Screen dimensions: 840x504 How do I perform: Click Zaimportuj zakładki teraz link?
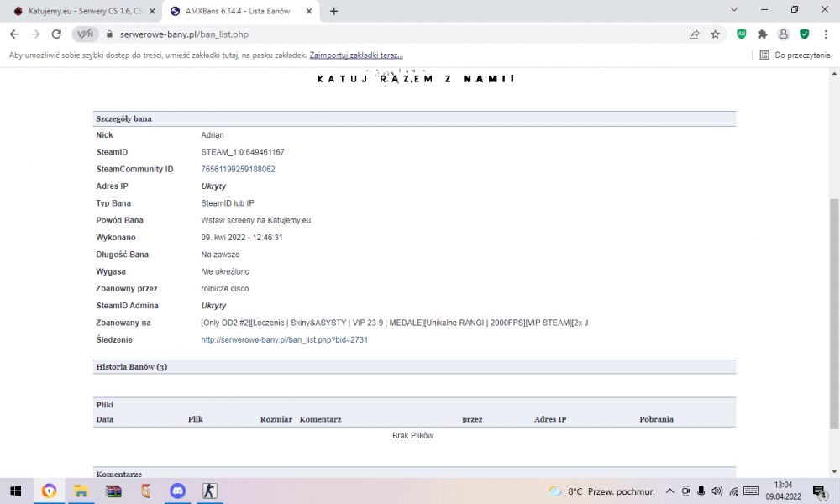click(x=356, y=55)
